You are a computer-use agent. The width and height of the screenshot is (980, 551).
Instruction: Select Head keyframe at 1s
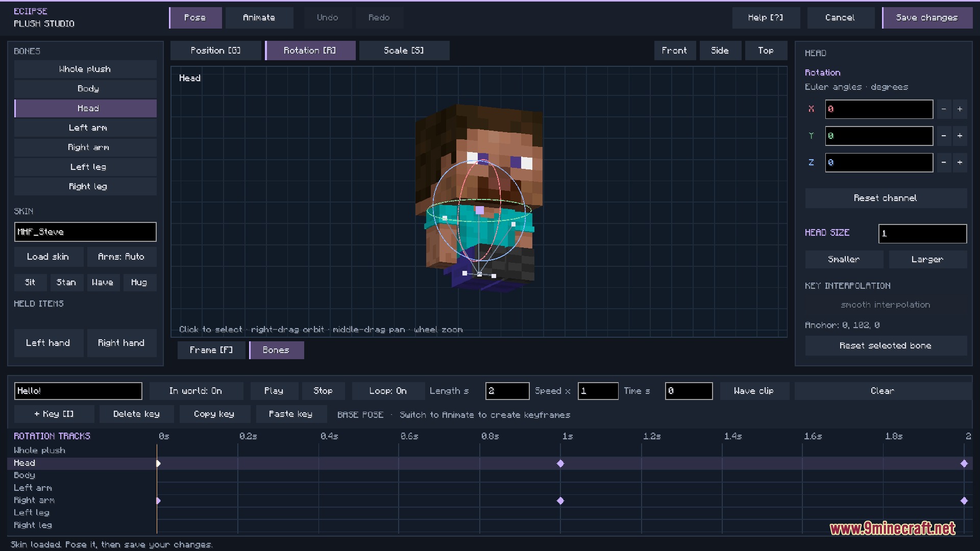click(x=560, y=464)
